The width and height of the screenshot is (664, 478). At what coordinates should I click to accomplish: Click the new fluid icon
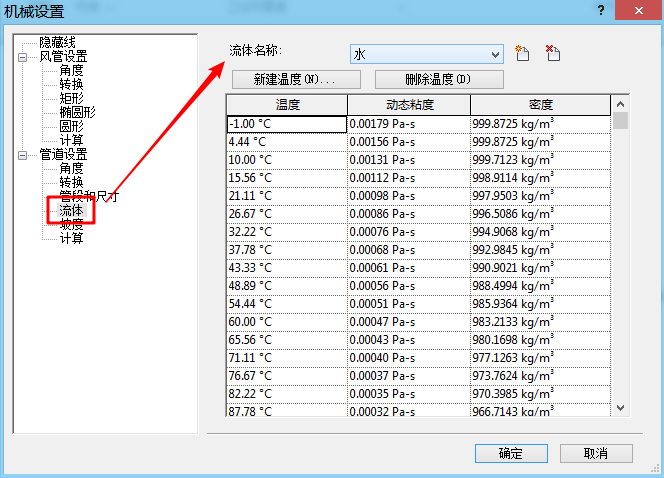pyautogui.click(x=522, y=53)
